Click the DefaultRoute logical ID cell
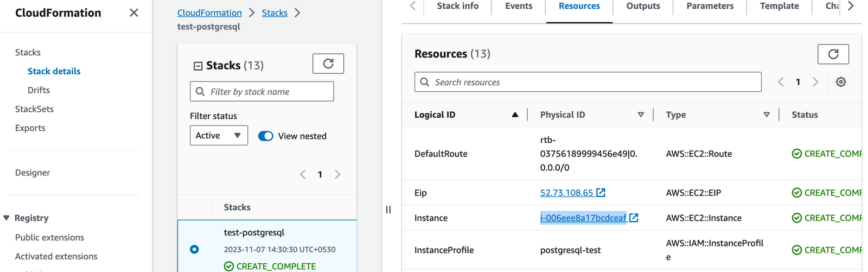 (x=441, y=154)
